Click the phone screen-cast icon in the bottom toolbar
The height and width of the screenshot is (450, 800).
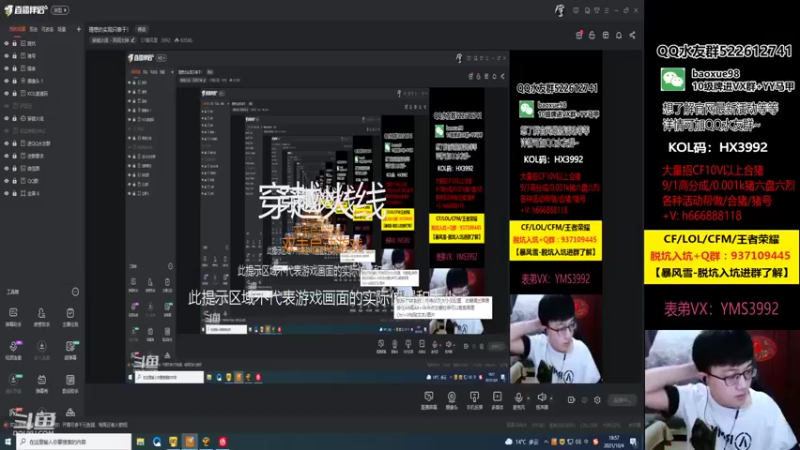pyautogui.click(x=474, y=400)
